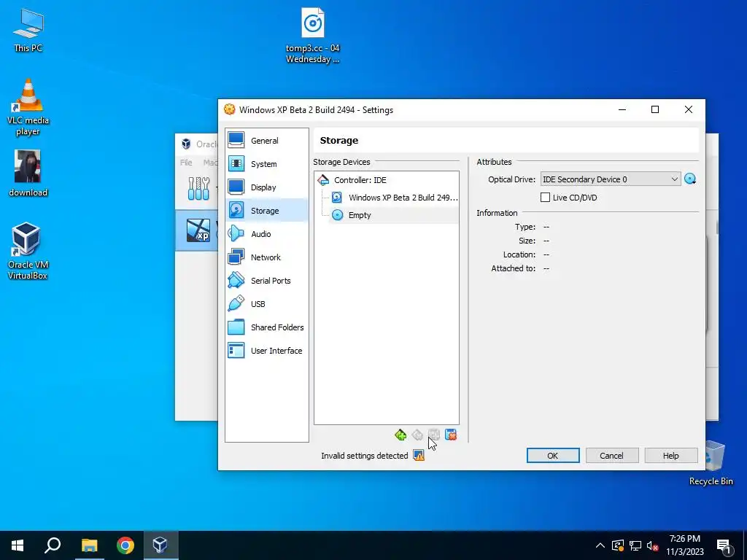
Task: Remove the selected storage attachment
Action: (451, 435)
